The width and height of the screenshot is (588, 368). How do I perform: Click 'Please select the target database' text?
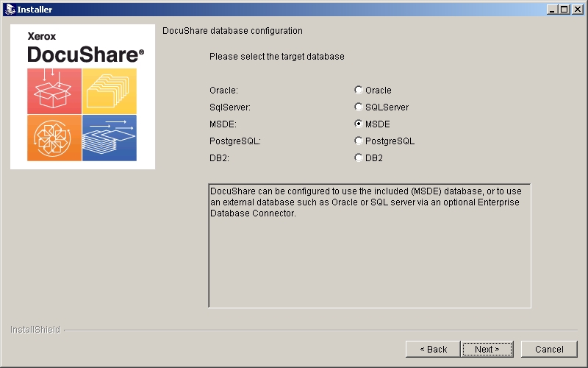click(277, 57)
